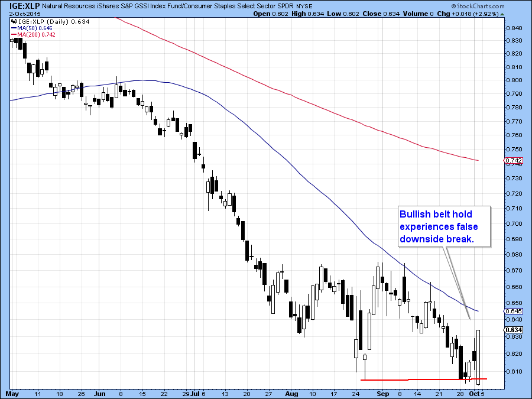This screenshot has width=532, height=399.
Task: Click the 'Open 0.602' value
Action: [x=271, y=14]
